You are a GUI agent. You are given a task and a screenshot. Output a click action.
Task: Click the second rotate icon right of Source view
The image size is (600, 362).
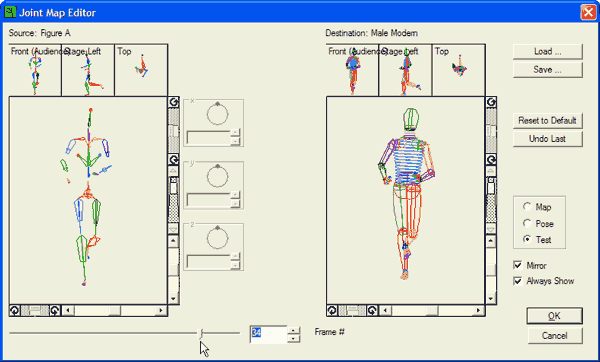(x=174, y=160)
